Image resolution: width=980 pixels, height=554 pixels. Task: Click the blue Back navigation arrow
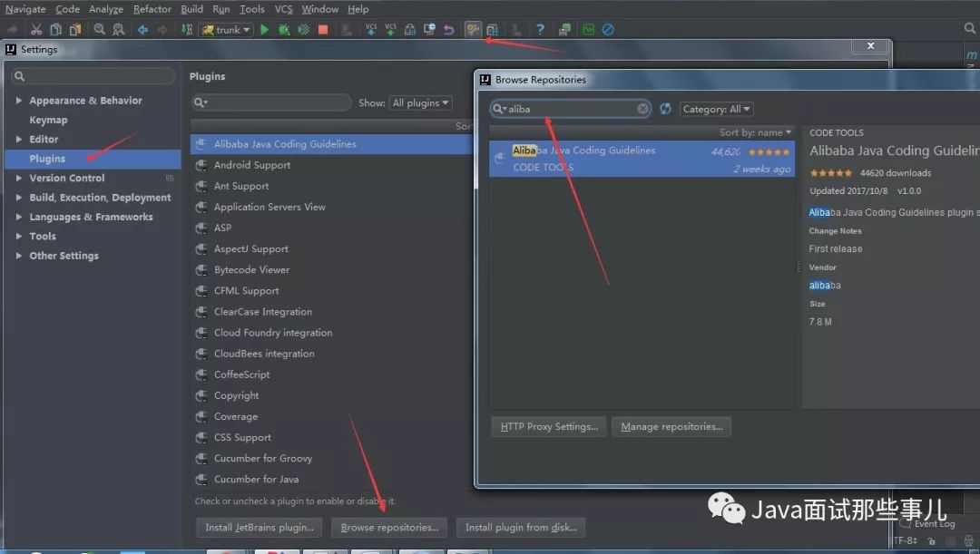click(142, 29)
